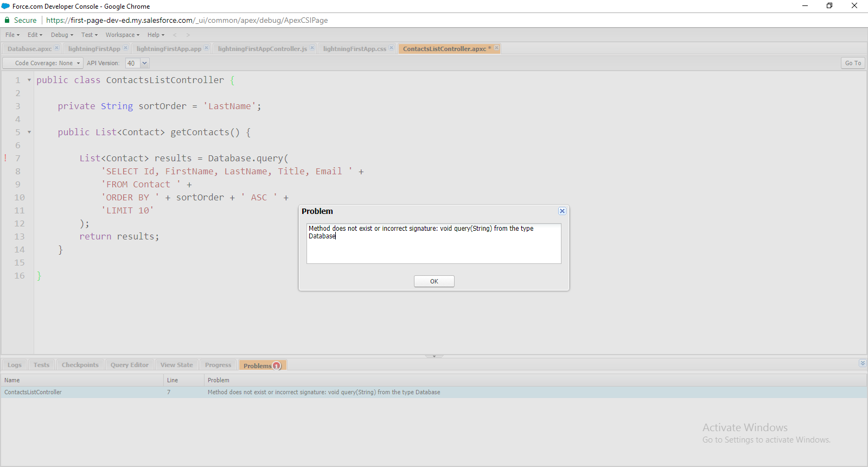
Task: Close the lightningFirstAppController.js tab
Action: click(x=312, y=48)
